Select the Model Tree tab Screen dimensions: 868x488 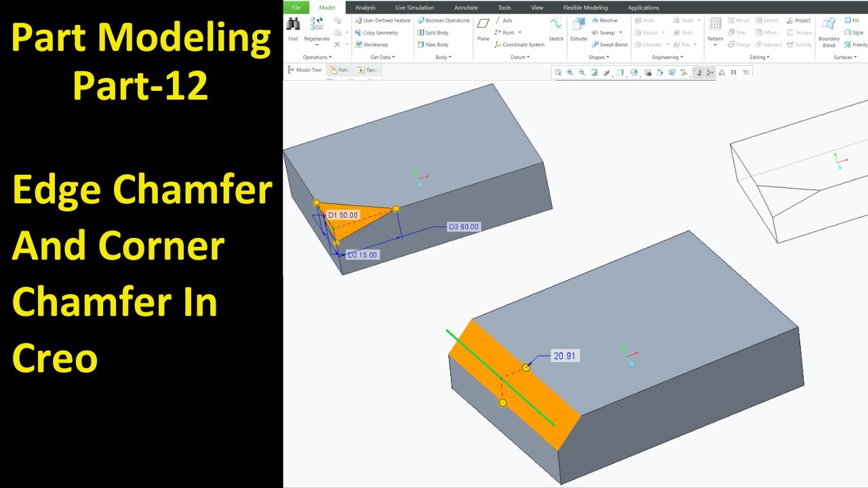point(304,70)
